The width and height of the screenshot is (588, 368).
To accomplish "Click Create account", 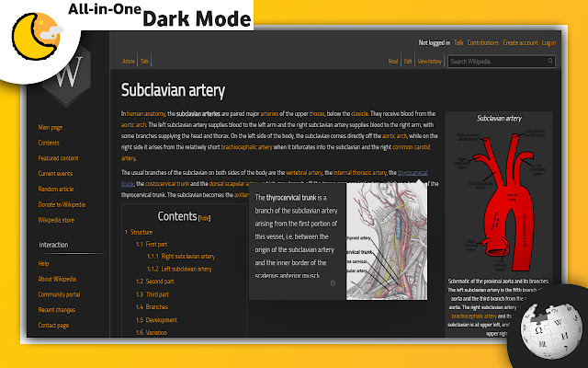I will point(520,43).
